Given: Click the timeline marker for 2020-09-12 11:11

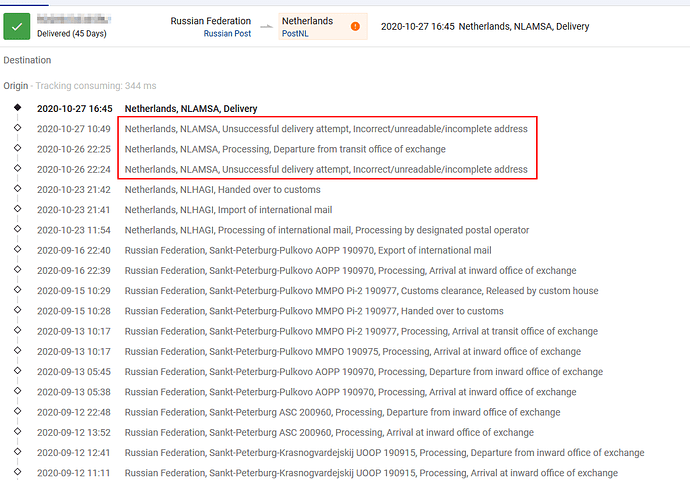Looking at the screenshot, I should coord(18,472).
